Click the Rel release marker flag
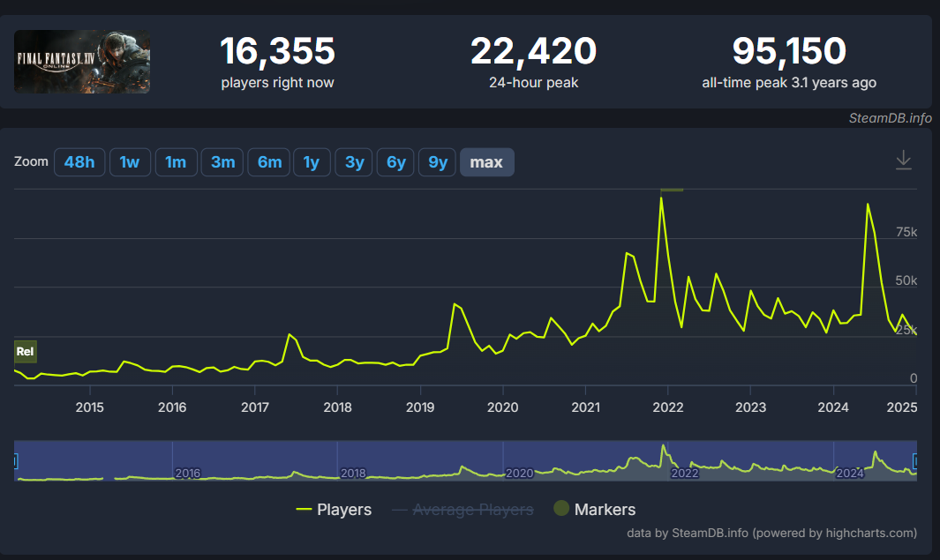 pyautogui.click(x=26, y=352)
